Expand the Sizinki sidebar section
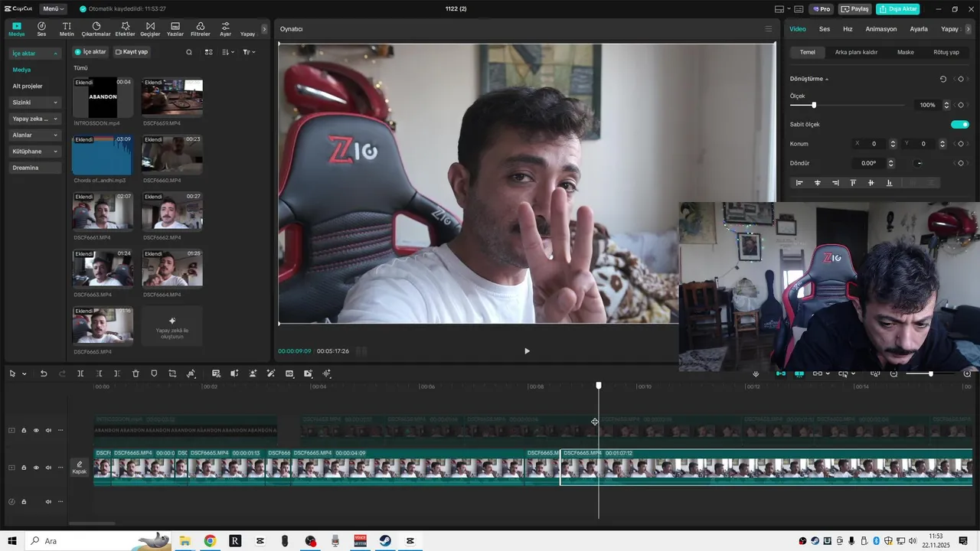The height and width of the screenshot is (551, 980). tap(35, 103)
